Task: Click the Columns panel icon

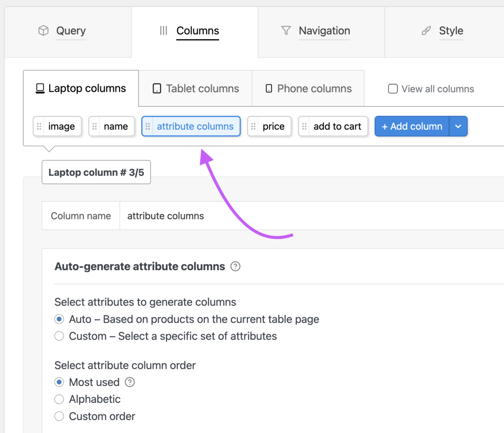Action: coord(163,30)
